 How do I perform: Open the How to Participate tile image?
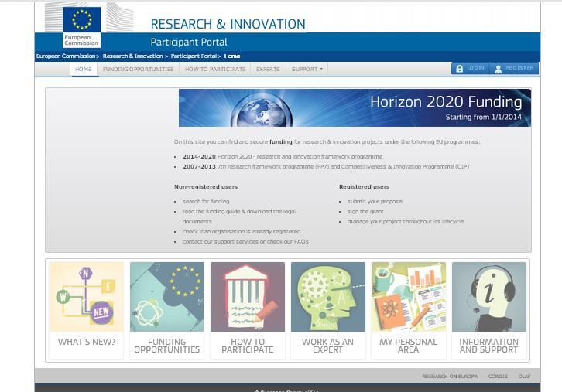click(x=248, y=296)
